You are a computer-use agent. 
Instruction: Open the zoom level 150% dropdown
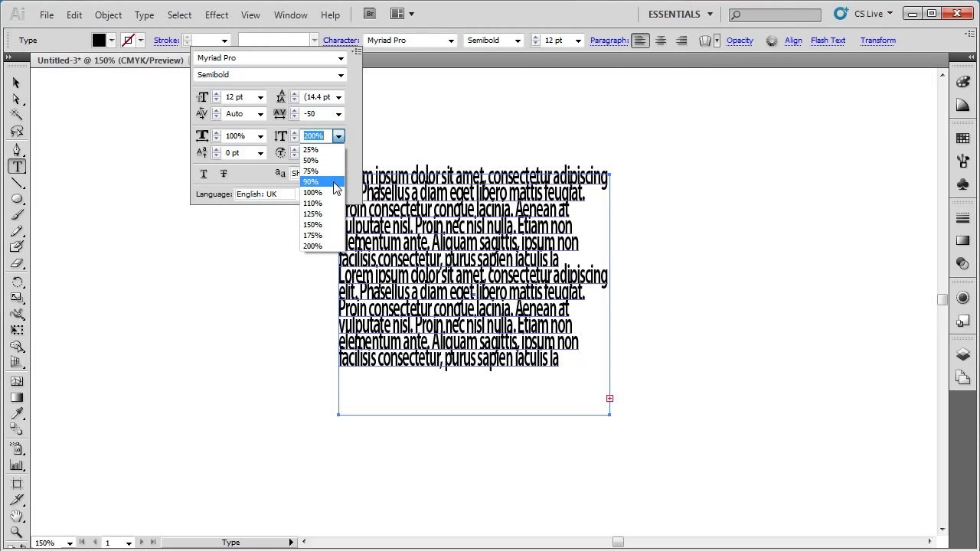[70, 543]
